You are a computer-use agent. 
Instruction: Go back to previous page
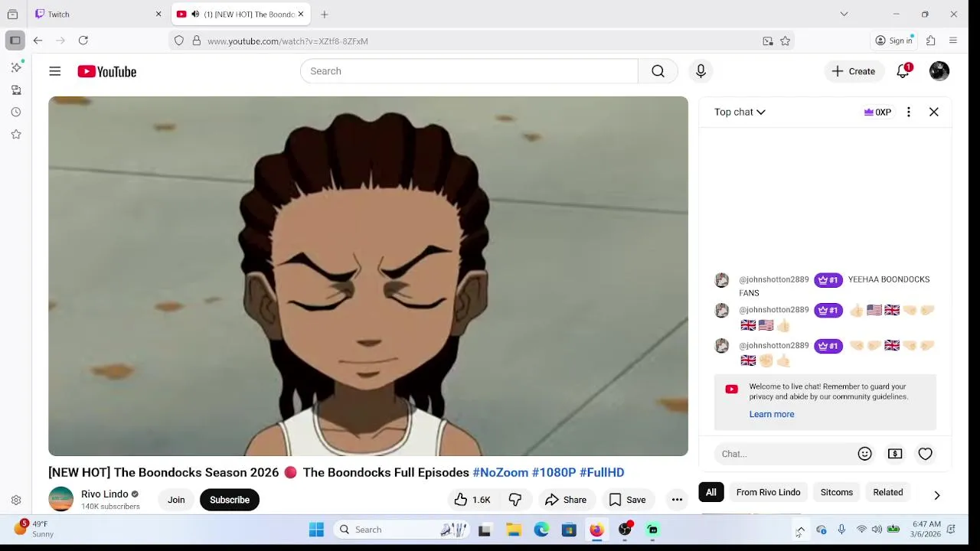point(38,41)
